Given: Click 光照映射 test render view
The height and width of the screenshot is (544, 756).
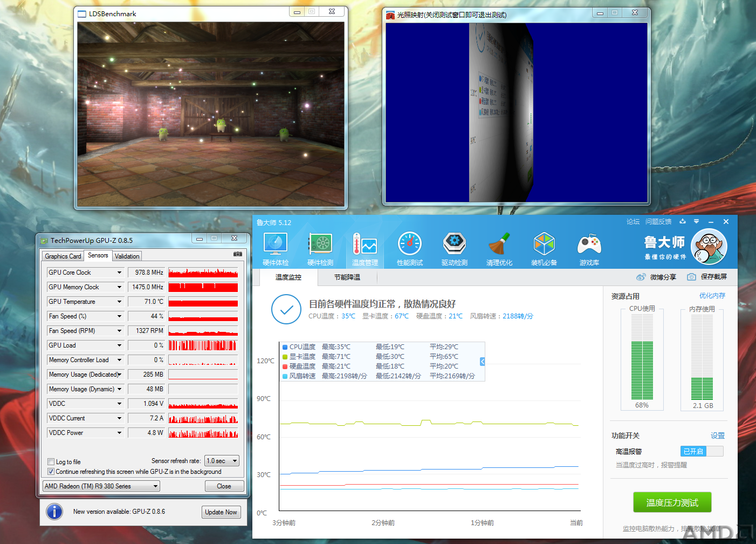Looking at the screenshot, I should [517, 112].
